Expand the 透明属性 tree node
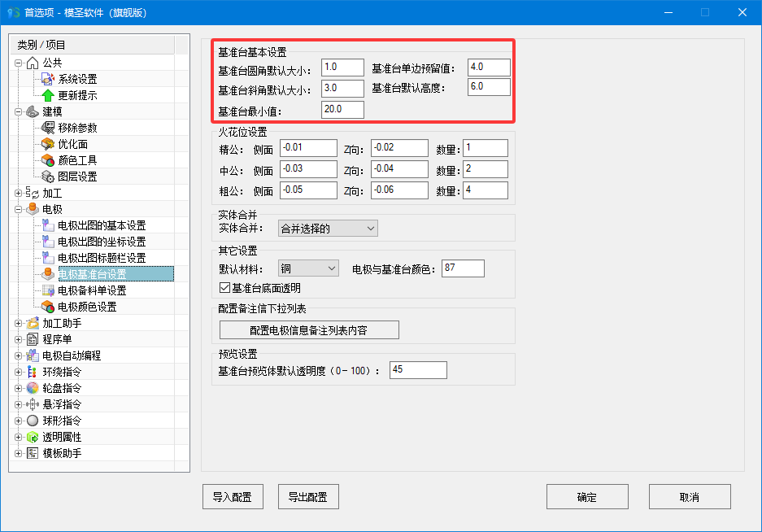This screenshot has height=532, width=762. [19, 437]
